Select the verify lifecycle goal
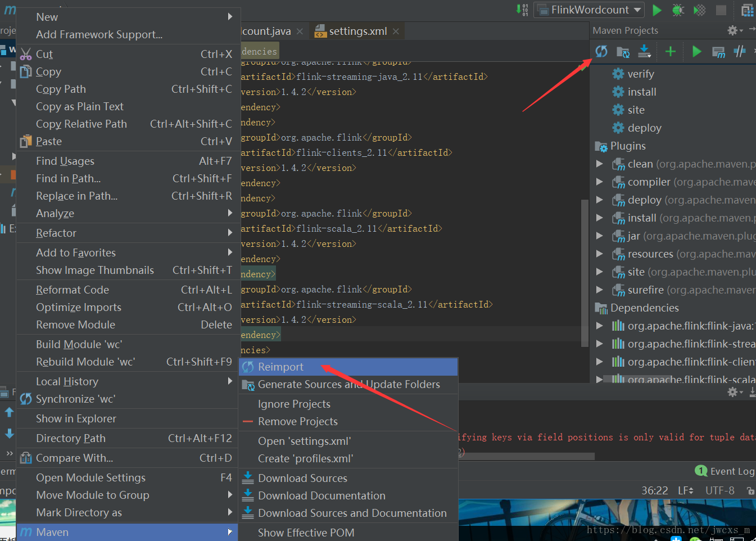756x541 pixels. 640,74
